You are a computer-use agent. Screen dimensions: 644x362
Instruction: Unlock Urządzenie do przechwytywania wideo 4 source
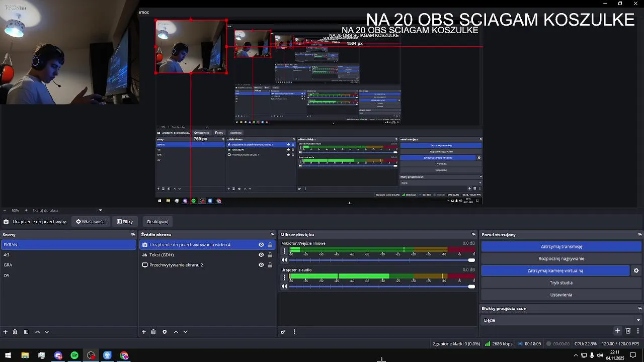pos(270,245)
